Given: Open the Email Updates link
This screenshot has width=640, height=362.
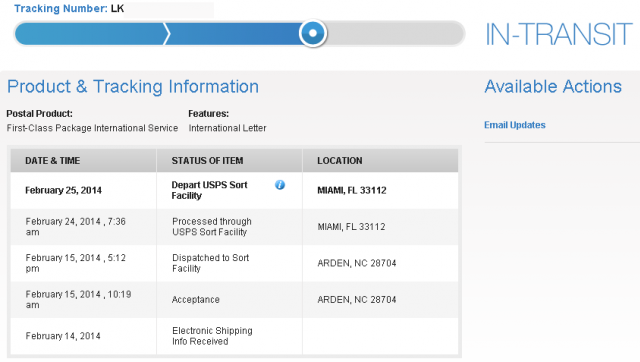Looking at the screenshot, I should tap(515, 125).
